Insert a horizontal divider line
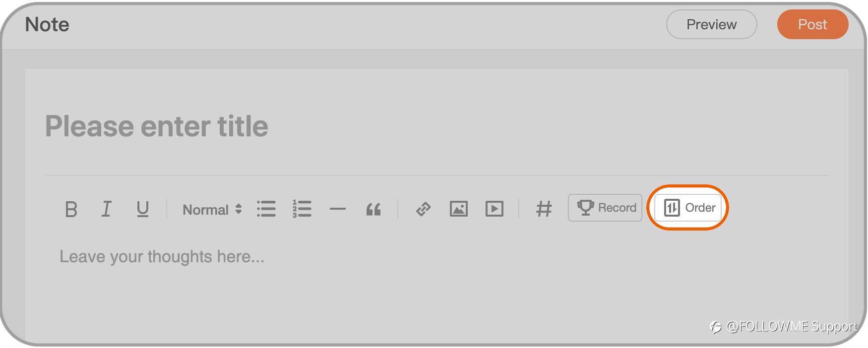 338,209
